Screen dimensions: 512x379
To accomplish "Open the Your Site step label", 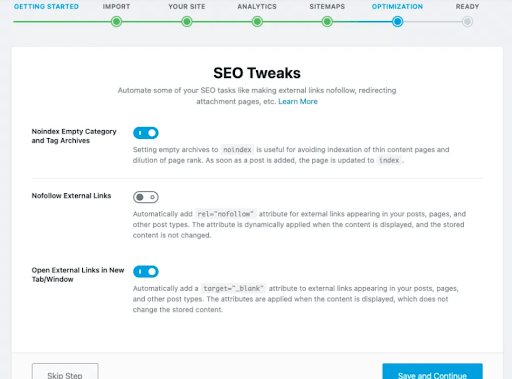I will [x=187, y=6].
